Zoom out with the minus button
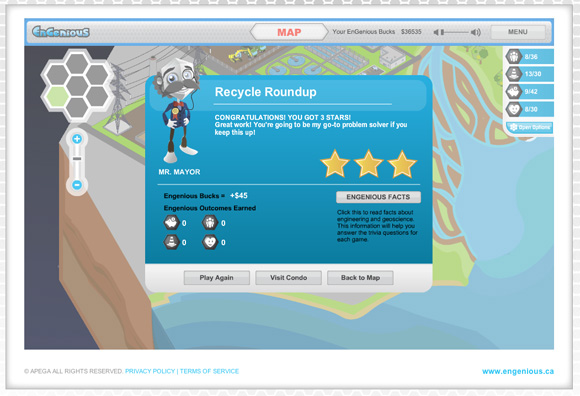This screenshot has width=580, height=396. (77, 185)
